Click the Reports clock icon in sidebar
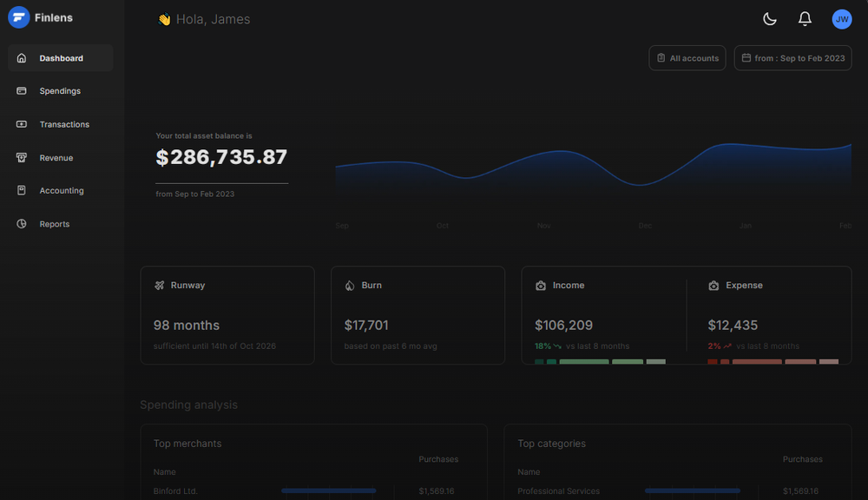This screenshot has width=868, height=500. click(x=22, y=223)
